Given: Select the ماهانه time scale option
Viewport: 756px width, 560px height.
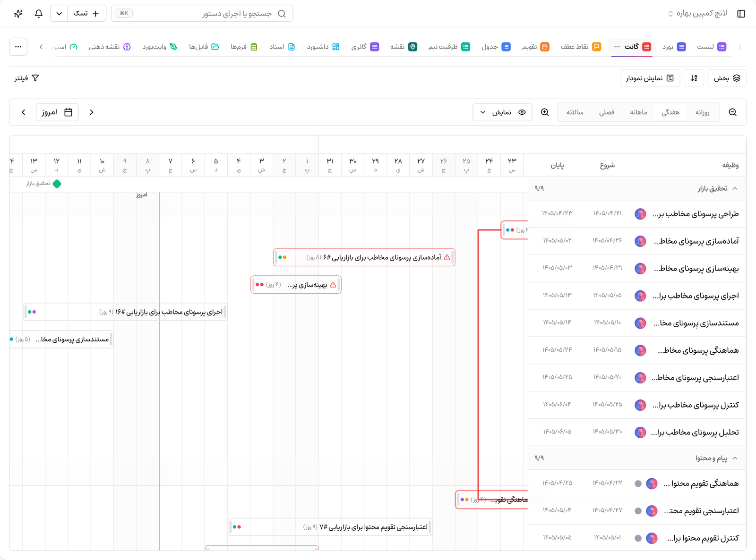Looking at the screenshot, I should pos(638,112).
